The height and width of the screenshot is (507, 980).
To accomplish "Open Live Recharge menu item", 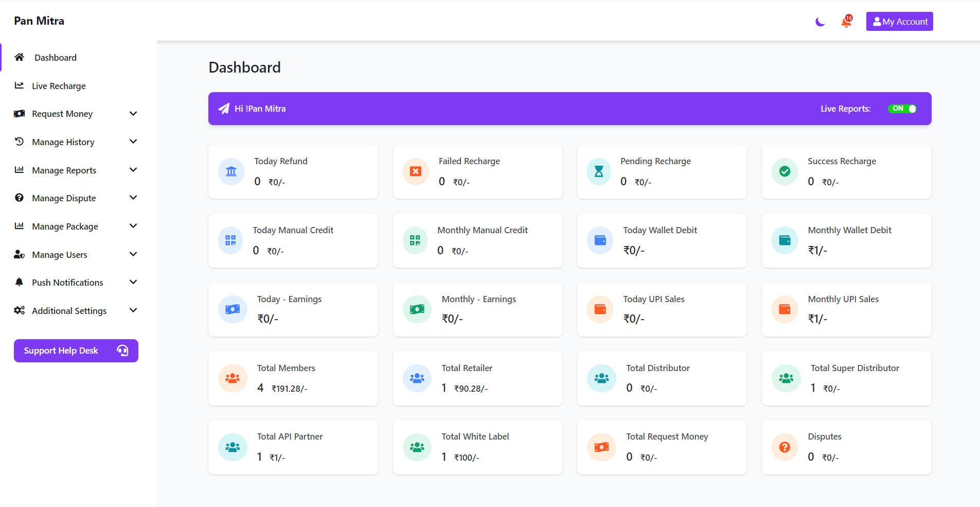I will point(59,86).
